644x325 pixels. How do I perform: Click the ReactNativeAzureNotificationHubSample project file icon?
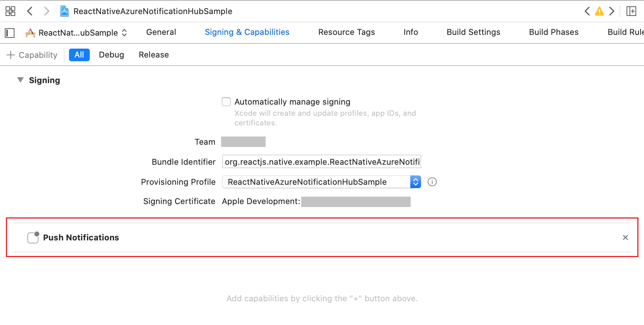point(65,11)
